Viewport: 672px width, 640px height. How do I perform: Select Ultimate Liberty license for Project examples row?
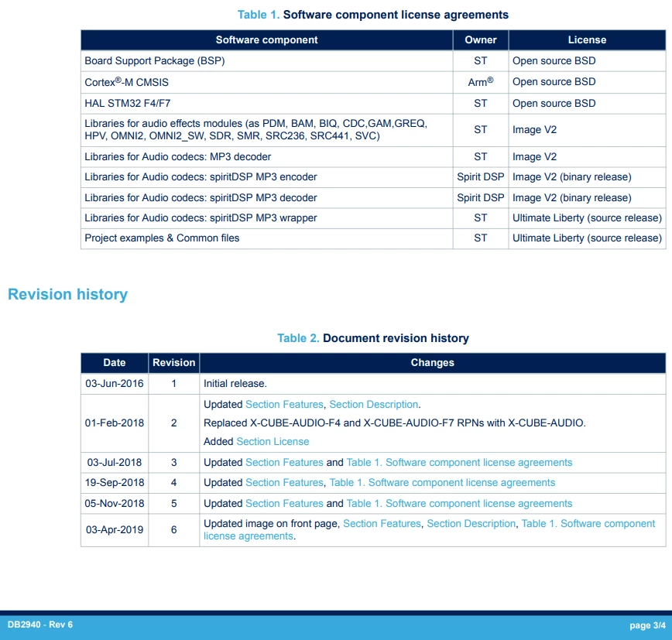tap(587, 238)
